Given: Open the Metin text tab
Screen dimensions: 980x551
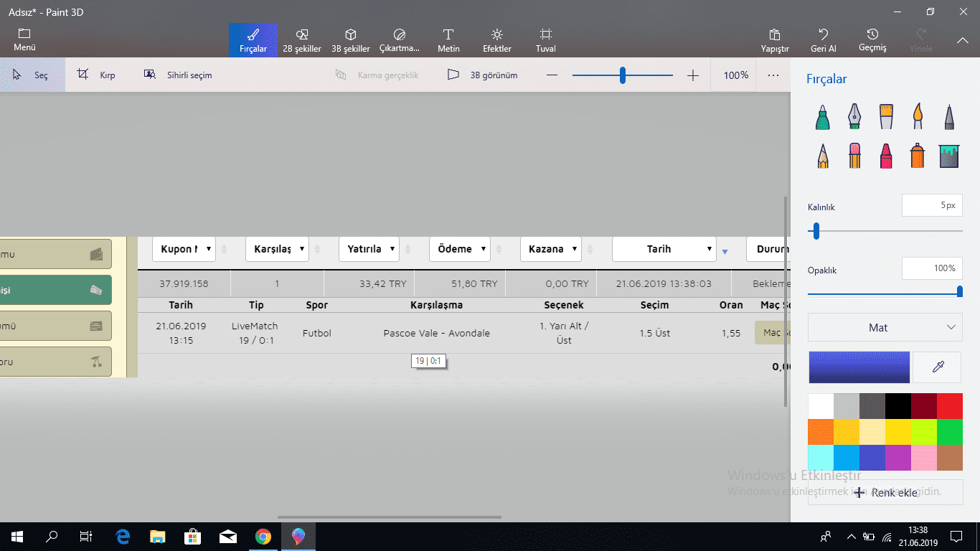Looking at the screenshot, I should tap(448, 40).
